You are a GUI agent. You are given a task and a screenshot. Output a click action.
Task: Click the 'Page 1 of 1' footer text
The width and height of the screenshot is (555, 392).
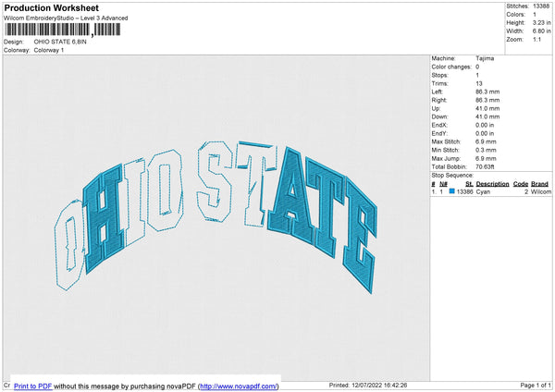point(536,385)
